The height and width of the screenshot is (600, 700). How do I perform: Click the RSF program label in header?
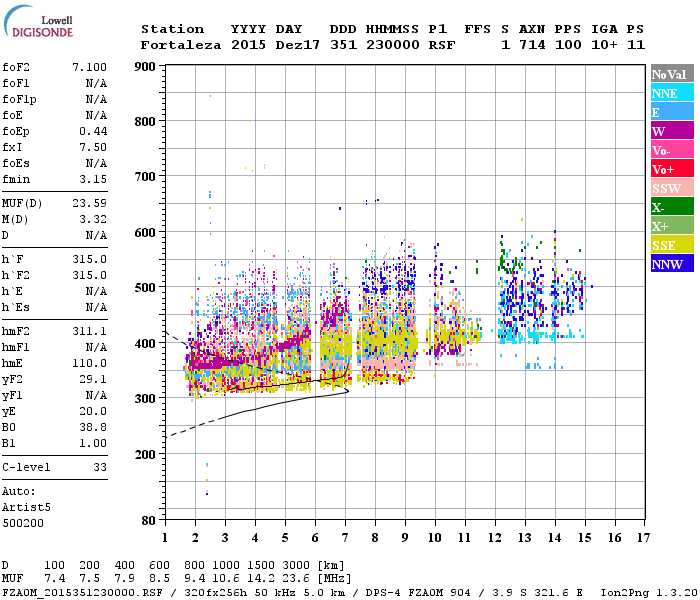tap(442, 45)
